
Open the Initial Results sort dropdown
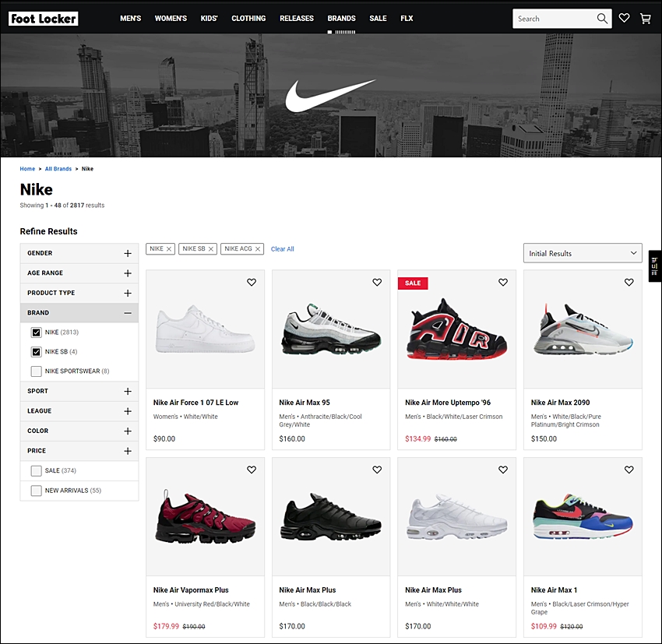pos(583,253)
